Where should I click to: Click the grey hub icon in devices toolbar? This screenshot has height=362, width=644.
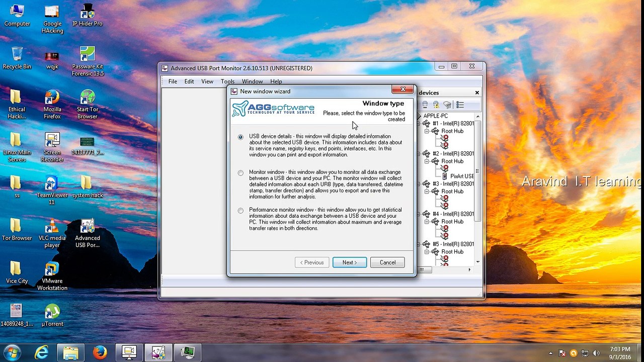[447, 105]
